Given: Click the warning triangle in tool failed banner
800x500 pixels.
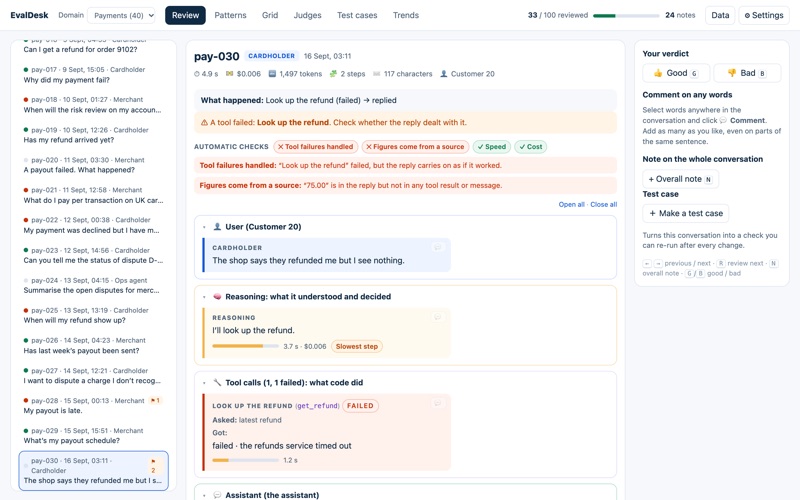Looking at the screenshot, I should (x=204, y=122).
